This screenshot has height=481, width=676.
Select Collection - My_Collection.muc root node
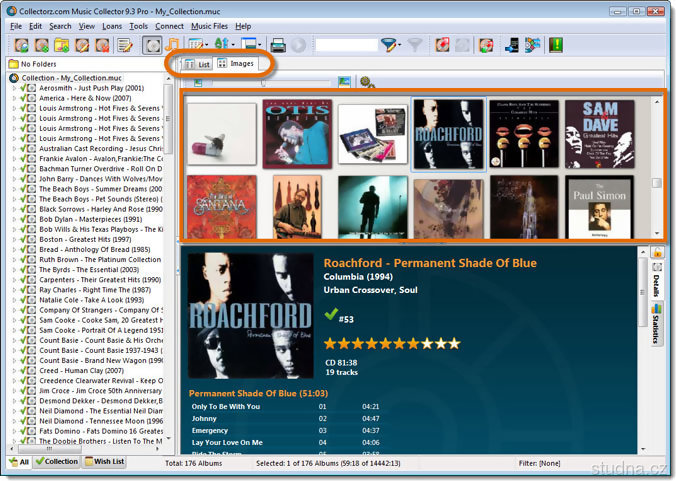click(x=72, y=78)
